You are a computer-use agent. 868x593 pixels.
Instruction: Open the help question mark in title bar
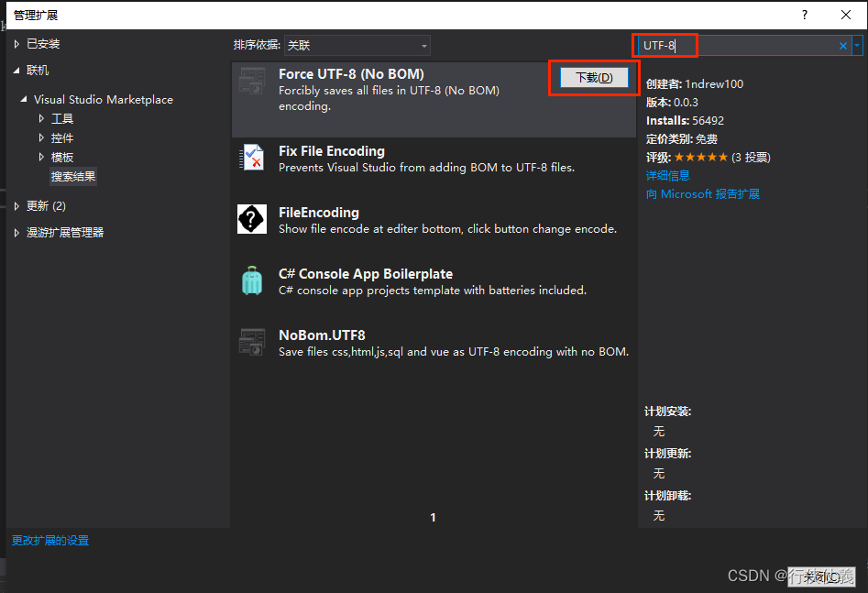805,15
